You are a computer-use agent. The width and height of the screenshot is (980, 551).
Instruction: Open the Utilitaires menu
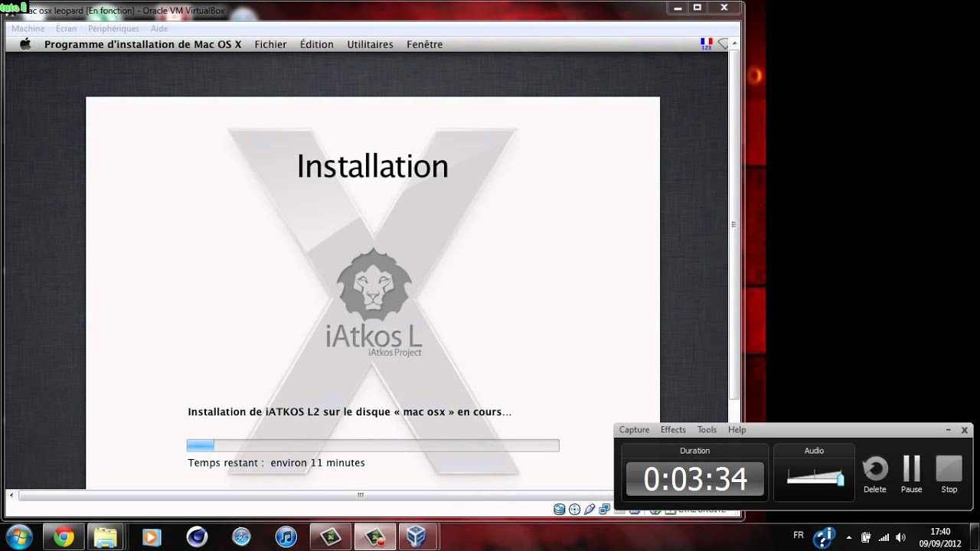point(370,44)
